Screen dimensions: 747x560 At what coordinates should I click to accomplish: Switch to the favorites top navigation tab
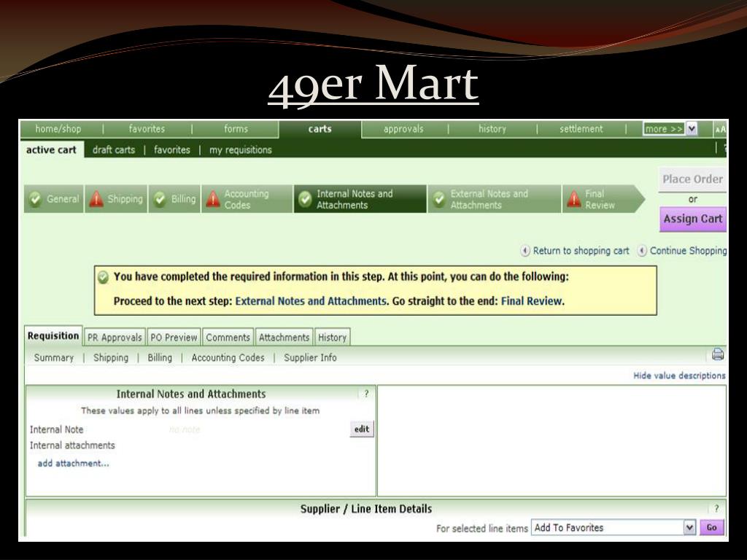[146, 129]
